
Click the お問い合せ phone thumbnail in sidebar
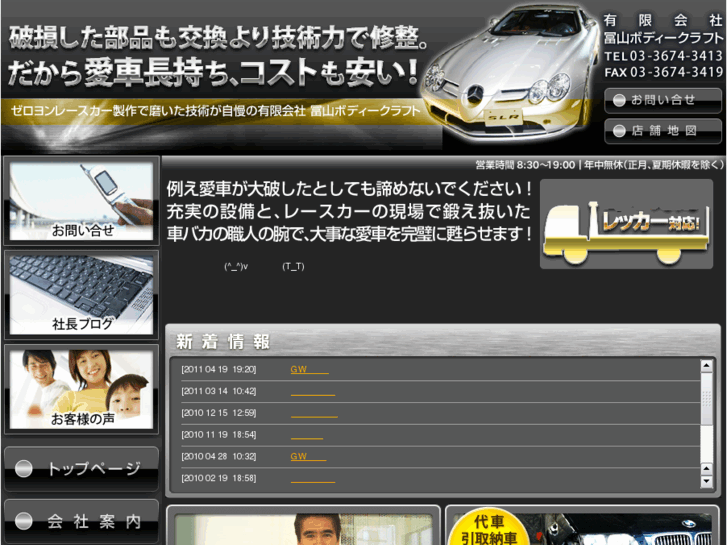[x=82, y=201]
